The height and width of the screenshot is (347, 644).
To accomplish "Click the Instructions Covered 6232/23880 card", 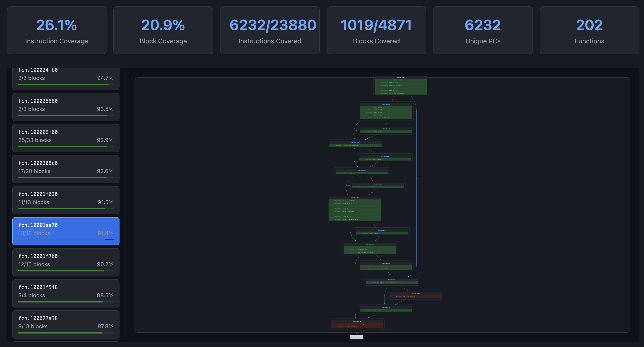I will click(270, 30).
